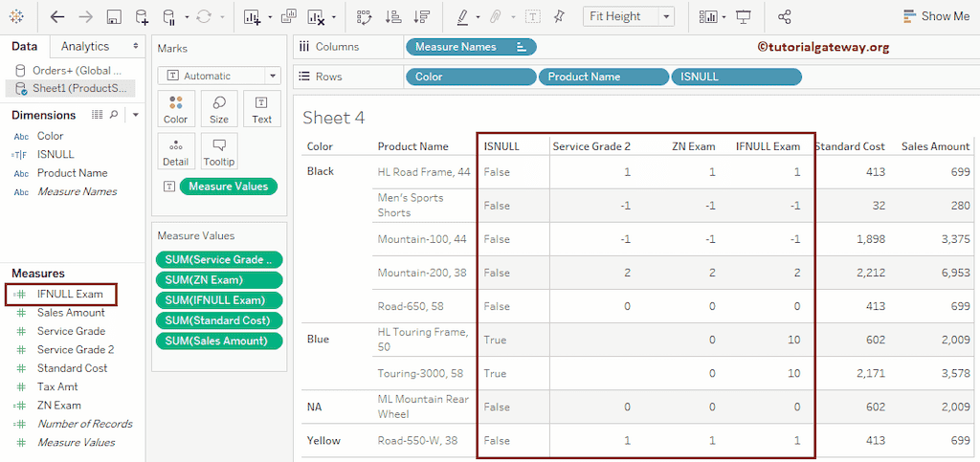Click the Show Me button
Screen dimensions: 980x462
tap(936, 16)
